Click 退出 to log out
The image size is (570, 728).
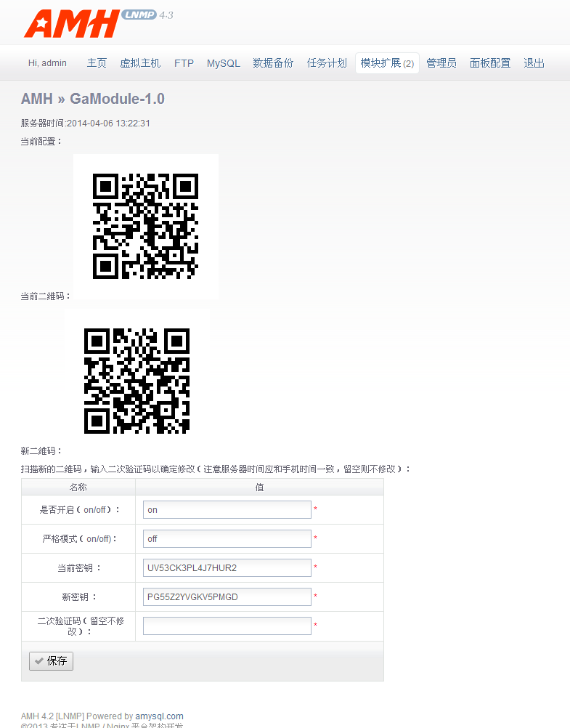[x=534, y=63]
